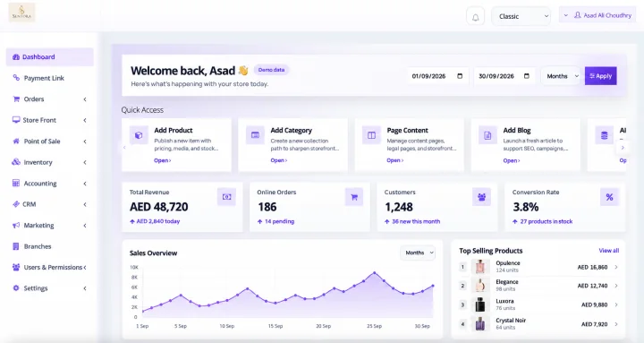Open the Sales Overview Months dropdown
The height and width of the screenshot is (343, 644).
[418, 253]
